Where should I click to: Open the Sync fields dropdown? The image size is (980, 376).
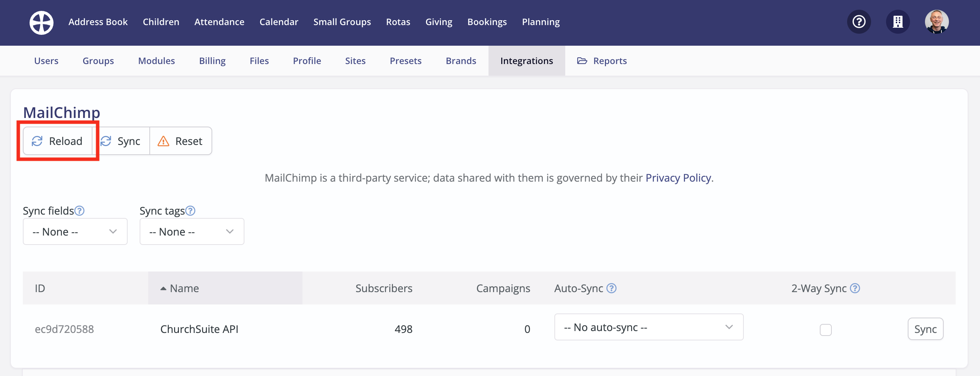[75, 231]
